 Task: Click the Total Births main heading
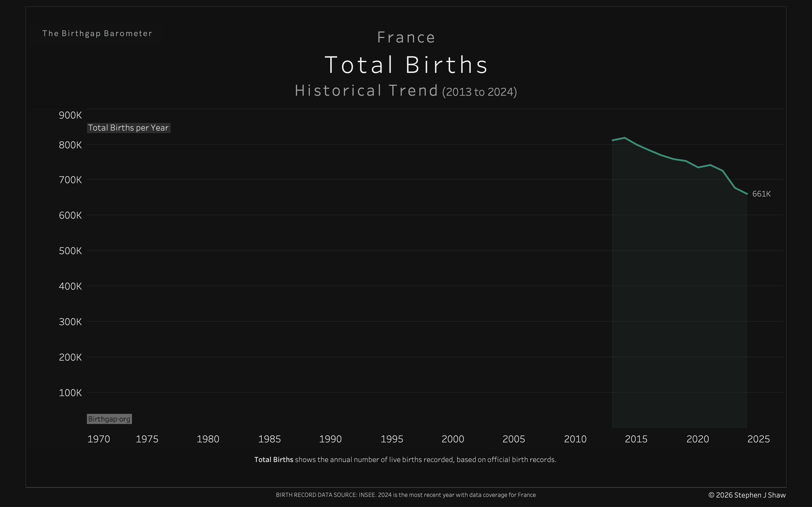(406, 65)
